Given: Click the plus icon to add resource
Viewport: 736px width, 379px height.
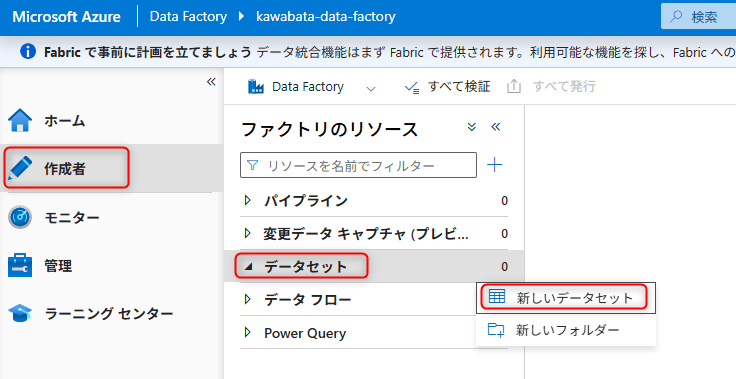Looking at the screenshot, I should tap(495, 165).
